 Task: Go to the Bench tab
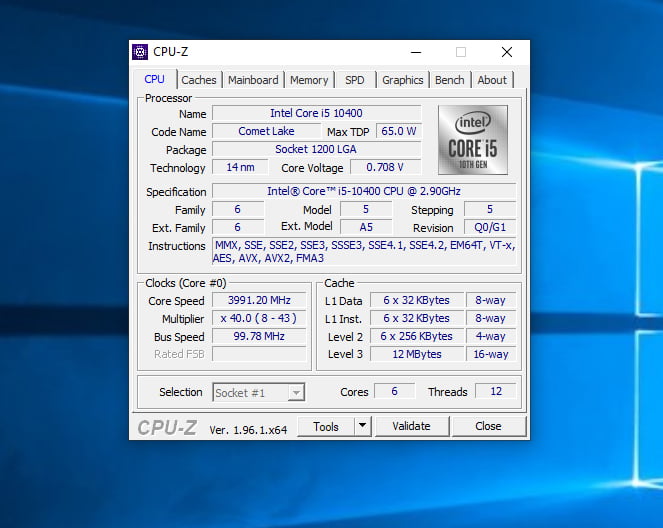(x=449, y=80)
